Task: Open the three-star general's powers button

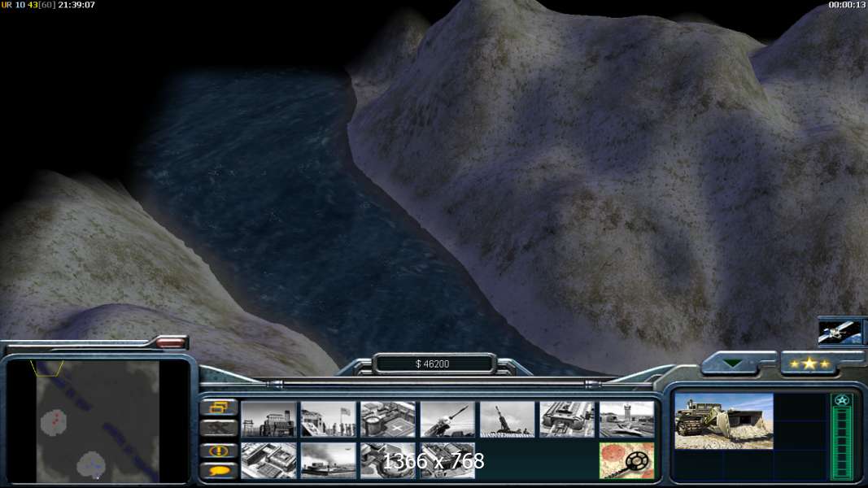Action: [x=809, y=364]
